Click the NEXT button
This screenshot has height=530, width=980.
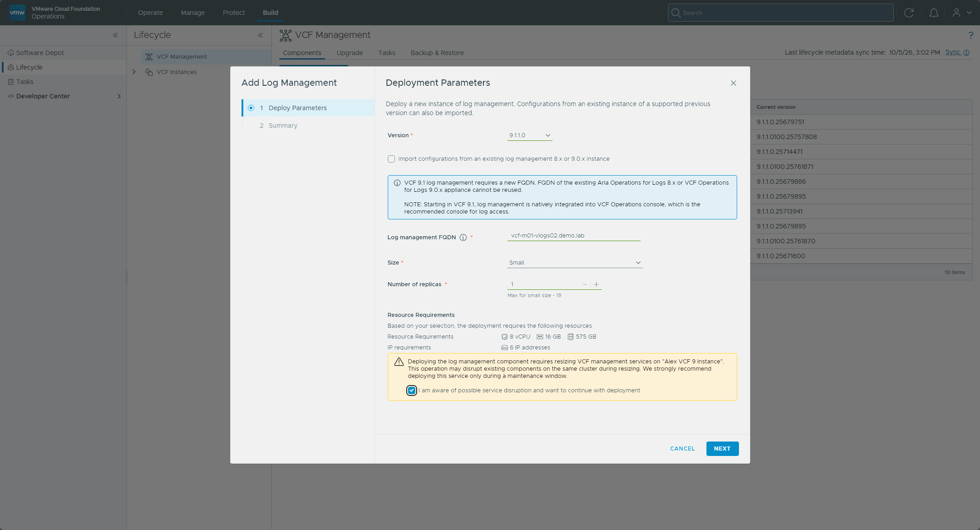point(722,449)
